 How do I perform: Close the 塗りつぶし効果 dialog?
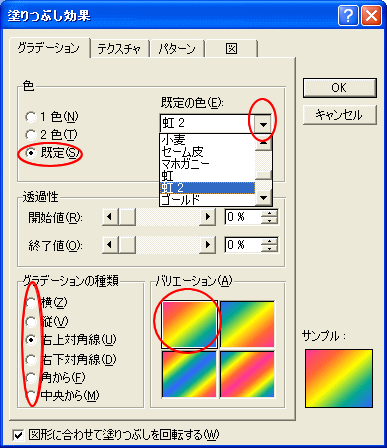[371, 15]
